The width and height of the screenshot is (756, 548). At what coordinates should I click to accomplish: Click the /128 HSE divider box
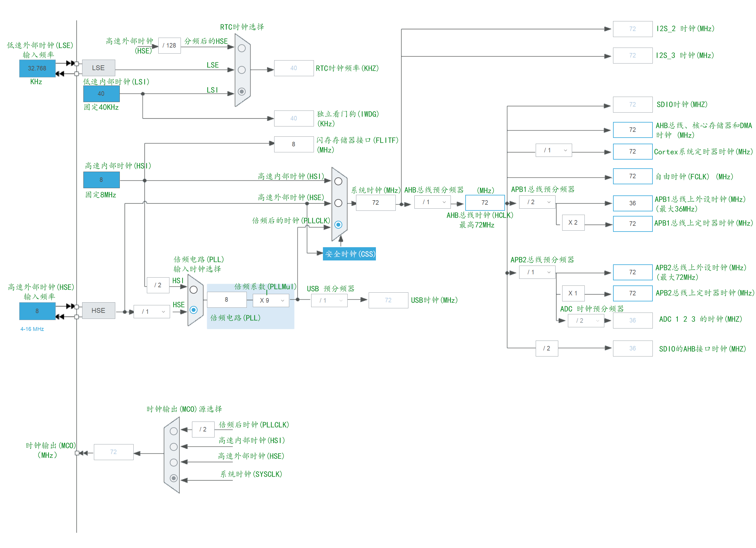169,46
